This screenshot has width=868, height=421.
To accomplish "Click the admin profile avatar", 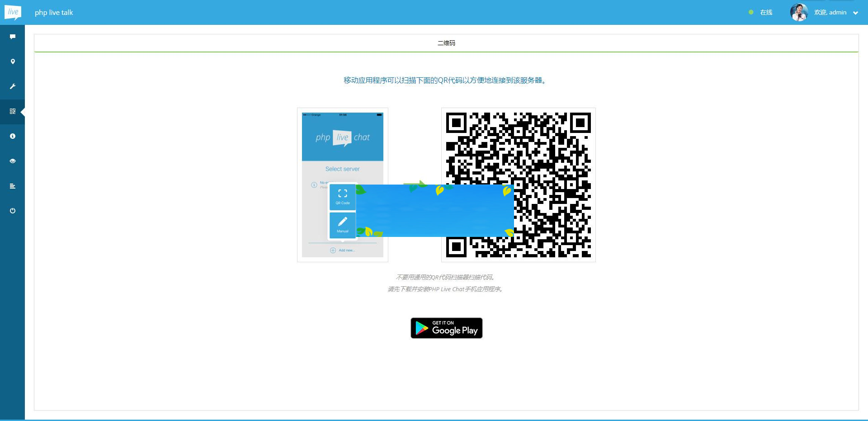I will (x=799, y=12).
